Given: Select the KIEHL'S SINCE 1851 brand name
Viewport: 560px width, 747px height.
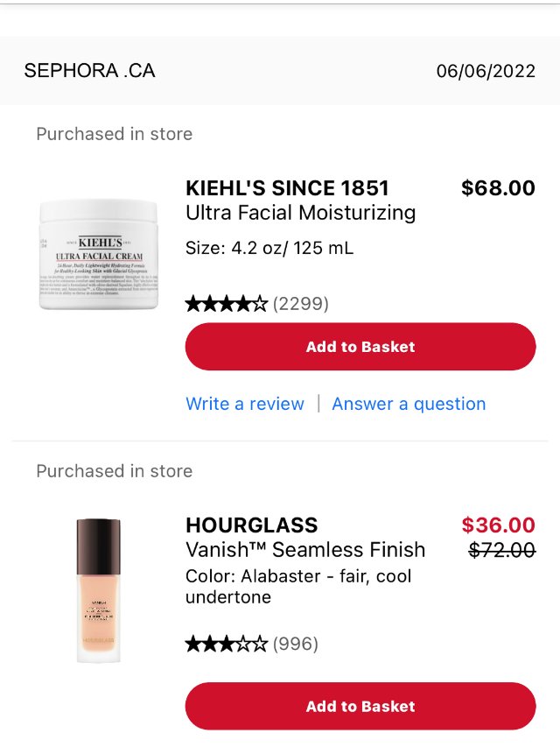Looking at the screenshot, I should pos(287,188).
